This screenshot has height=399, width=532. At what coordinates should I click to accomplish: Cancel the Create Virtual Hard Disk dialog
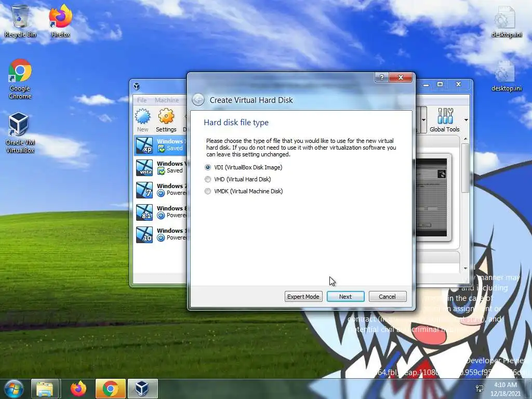click(x=387, y=297)
